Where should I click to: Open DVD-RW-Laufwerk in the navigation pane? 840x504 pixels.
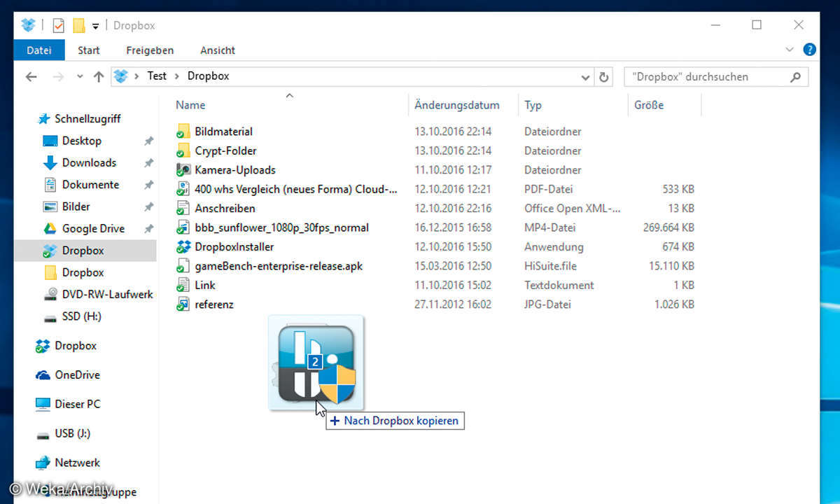(x=107, y=294)
